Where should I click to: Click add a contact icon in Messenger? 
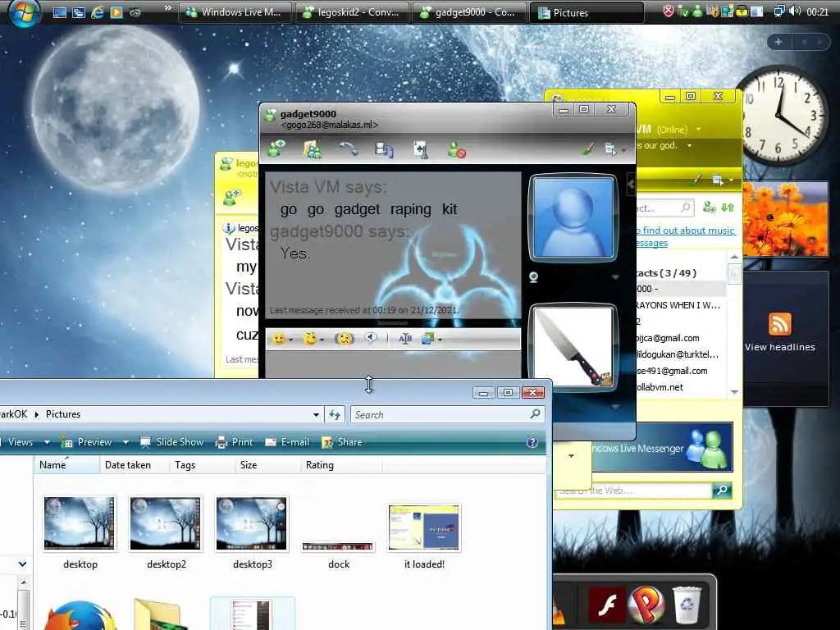(x=710, y=207)
